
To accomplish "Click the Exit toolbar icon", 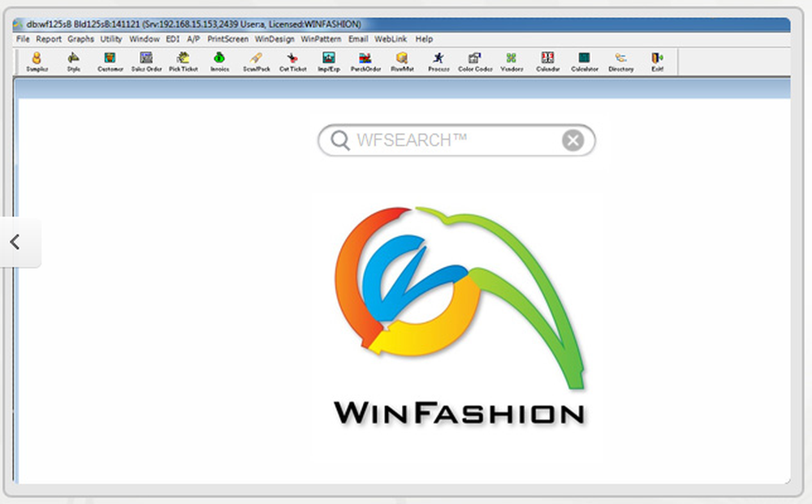I will point(657,62).
